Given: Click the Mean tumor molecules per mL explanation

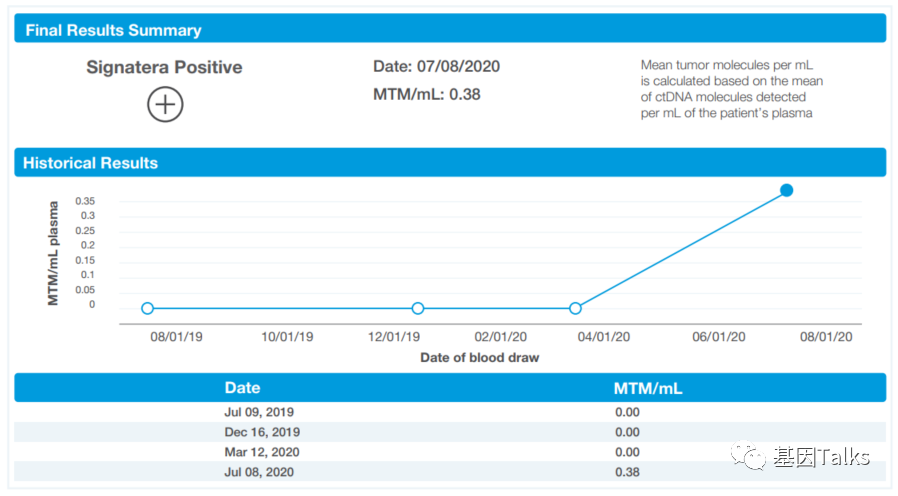Looking at the screenshot, I should click(731, 89).
